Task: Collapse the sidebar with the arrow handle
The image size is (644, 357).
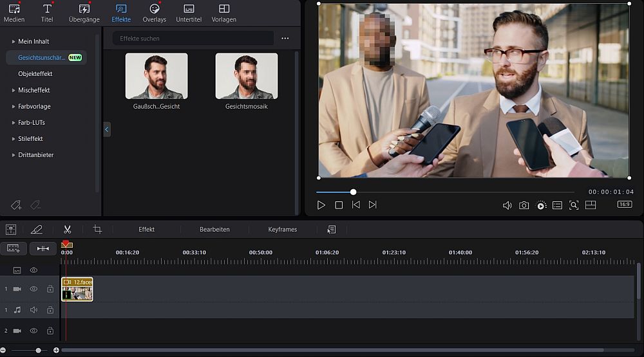Action: click(x=107, y=129)
